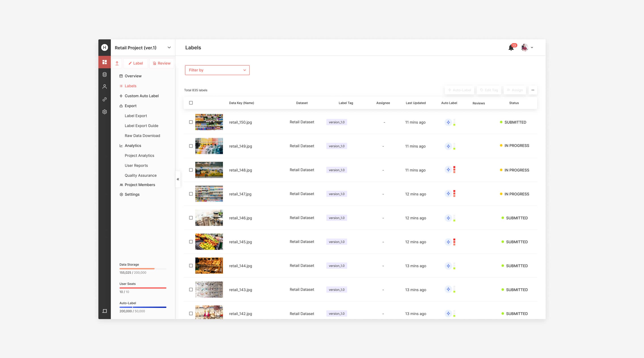
Task: Open User Reports page
Action: coord(136,165)
